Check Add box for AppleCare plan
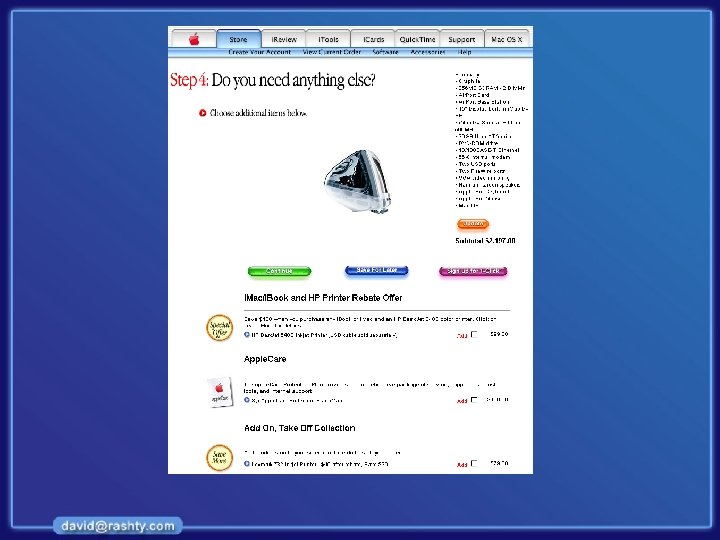 point(474,399)
